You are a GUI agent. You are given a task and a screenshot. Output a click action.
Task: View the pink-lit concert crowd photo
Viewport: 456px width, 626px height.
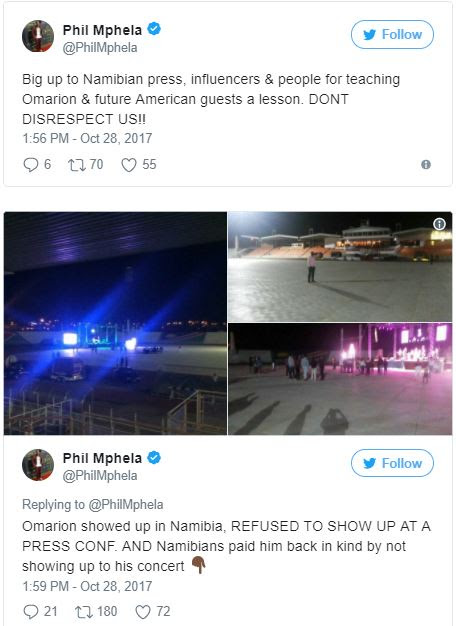tap(340, 379)
